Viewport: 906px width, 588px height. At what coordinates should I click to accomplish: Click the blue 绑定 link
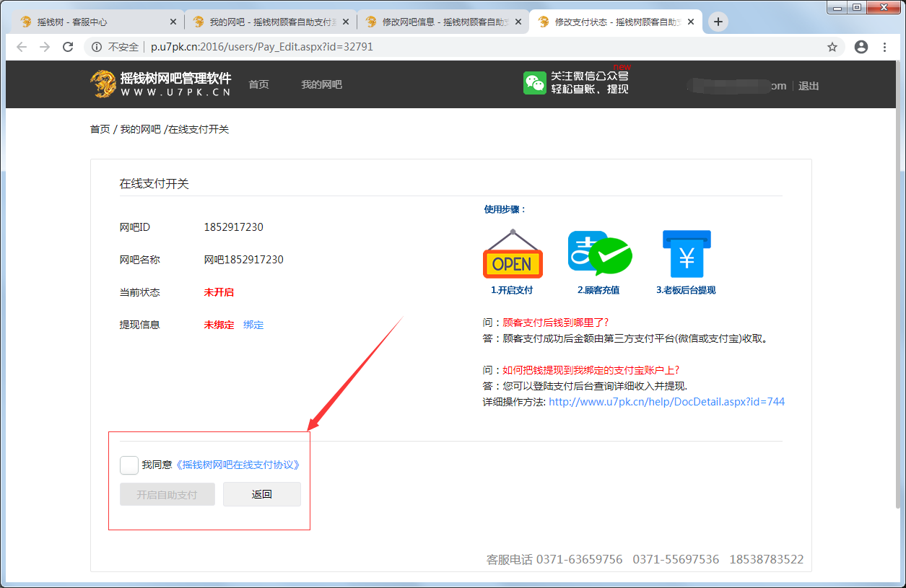click(x=253, y=325)
